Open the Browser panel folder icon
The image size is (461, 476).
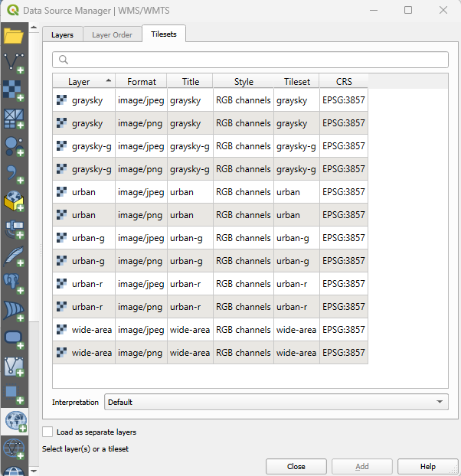coord(13,36)
